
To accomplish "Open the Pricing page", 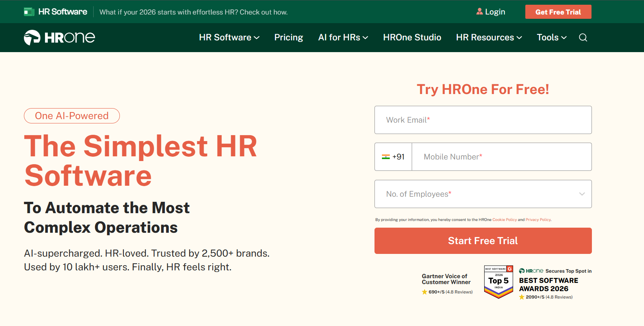I will [x=289, y=38].
